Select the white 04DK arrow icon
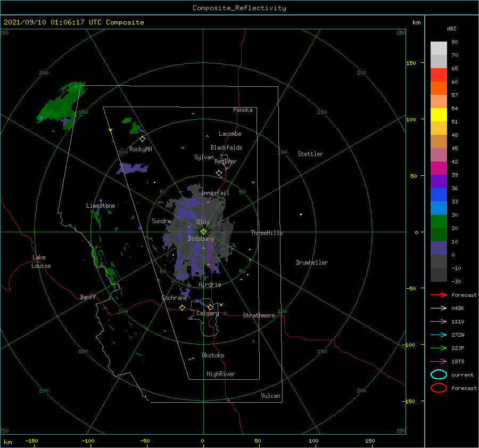479x448 pixels. click(439, 308)
